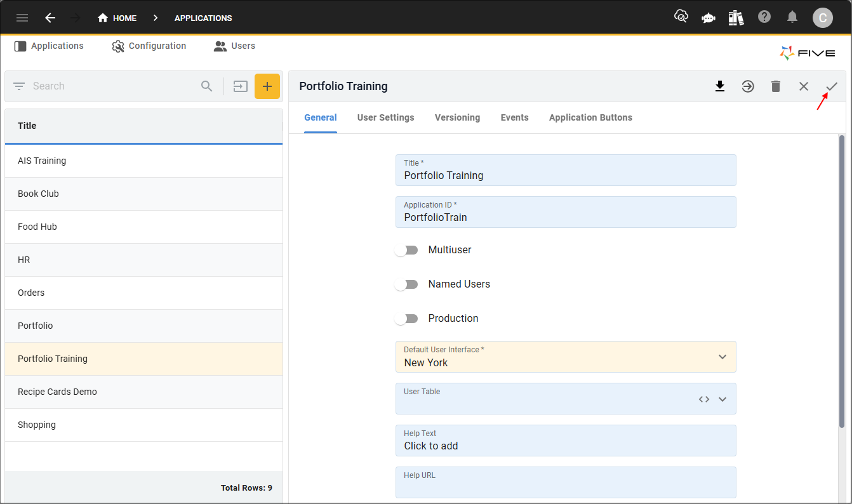
Task: Select the HR row
Action: click(143, 260)
